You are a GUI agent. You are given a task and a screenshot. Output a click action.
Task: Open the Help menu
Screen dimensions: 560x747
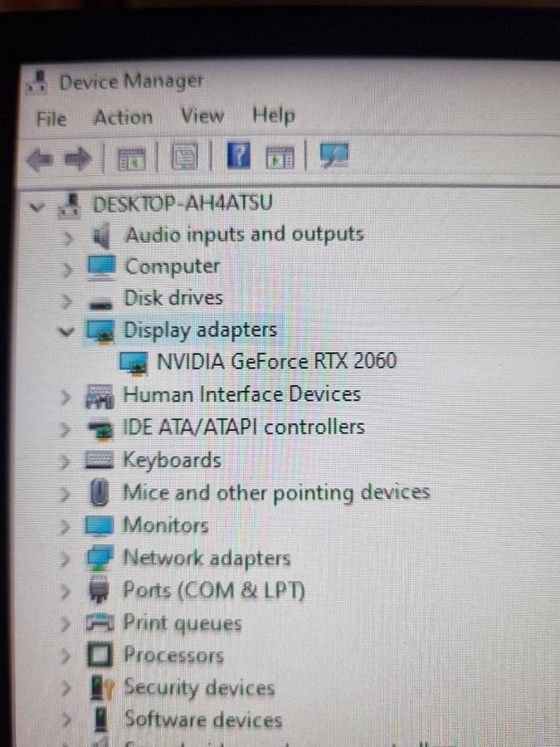pyautogui.click(x=274, y=115)
